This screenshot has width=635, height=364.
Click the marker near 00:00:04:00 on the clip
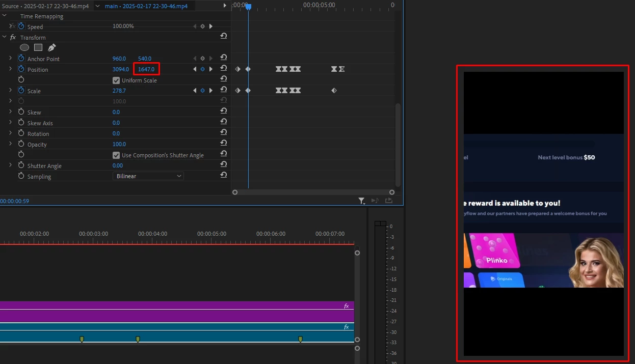pyautogui.click(x=138, y=339)
